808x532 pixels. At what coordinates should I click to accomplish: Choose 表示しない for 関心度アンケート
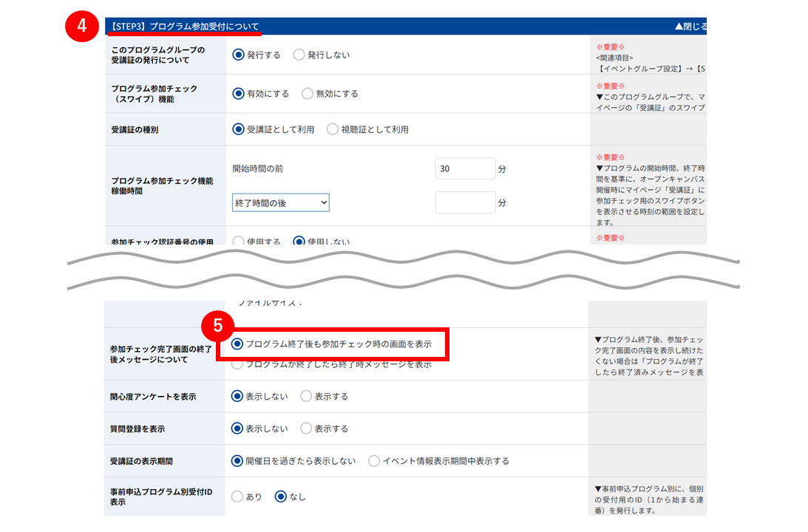237,396
